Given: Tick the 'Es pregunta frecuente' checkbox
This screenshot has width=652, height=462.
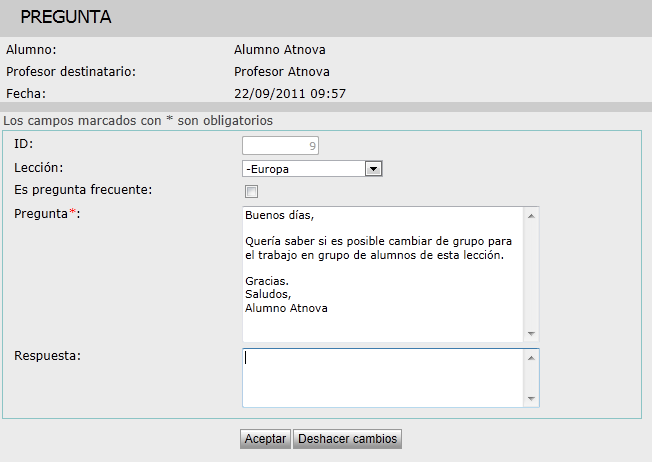Looking at the screenshot, I should click(251, 192).
